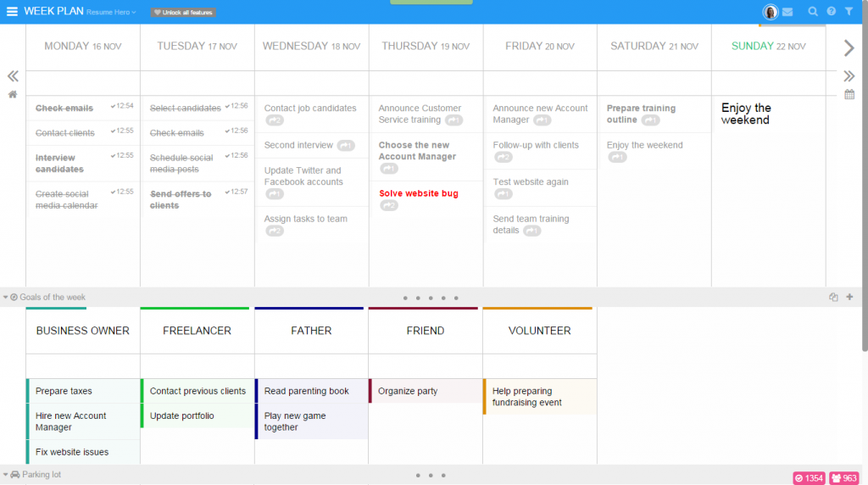Screen dimensions: 868x485
Task: Open the hamburger main menu
Action: pyautogui.click(x=12, y=12)
